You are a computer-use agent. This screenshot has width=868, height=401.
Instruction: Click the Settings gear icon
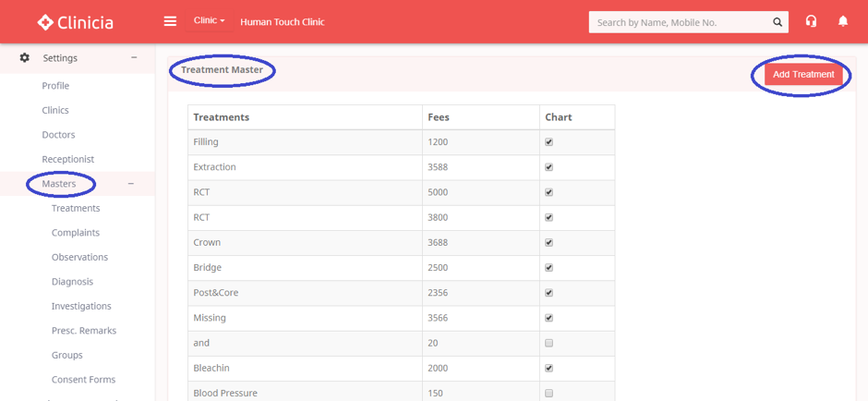[25, 58]
